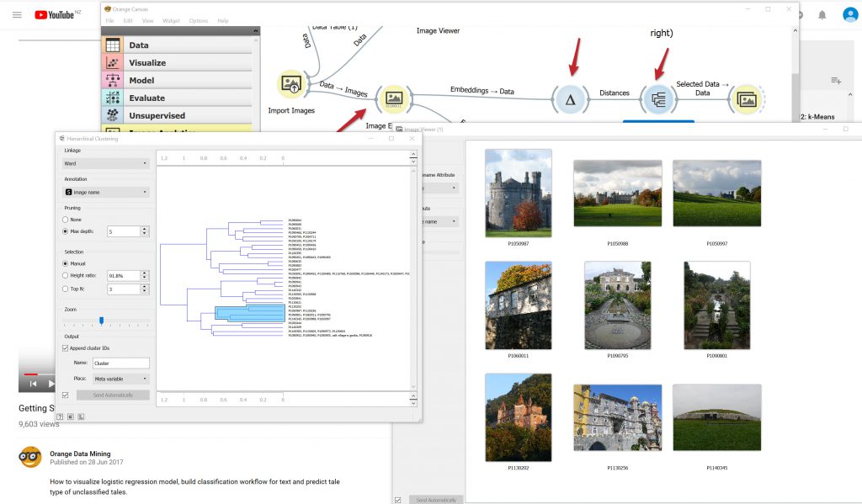This screenshot has height=504, width=862.
Task: Click the Hierarchical Clustering widget node
Action: 657,99
